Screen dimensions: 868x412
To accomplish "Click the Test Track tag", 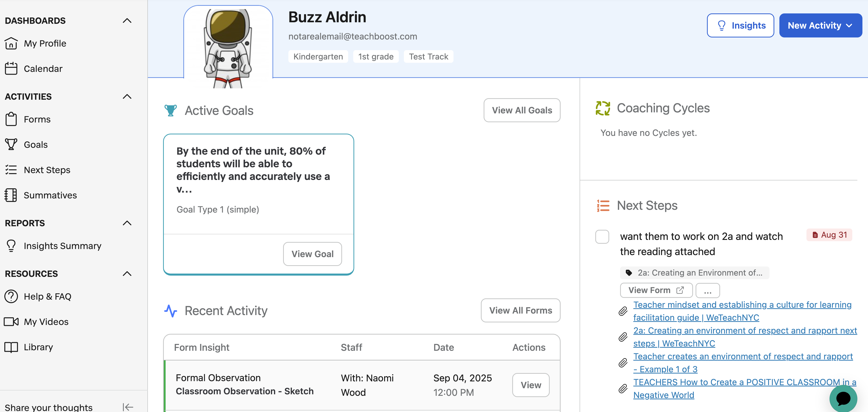I will tap(429, 57).
